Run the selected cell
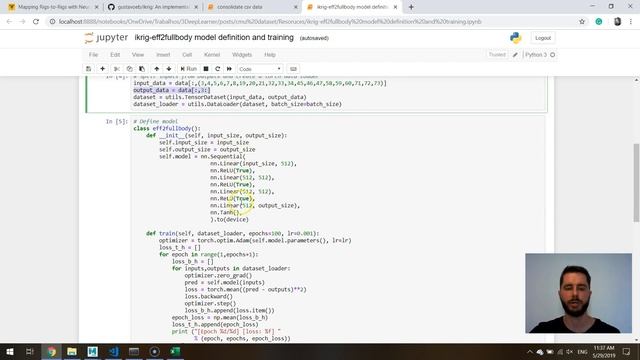Image resolution: width=640 pixels, height=360 pixels. point(189,69)
